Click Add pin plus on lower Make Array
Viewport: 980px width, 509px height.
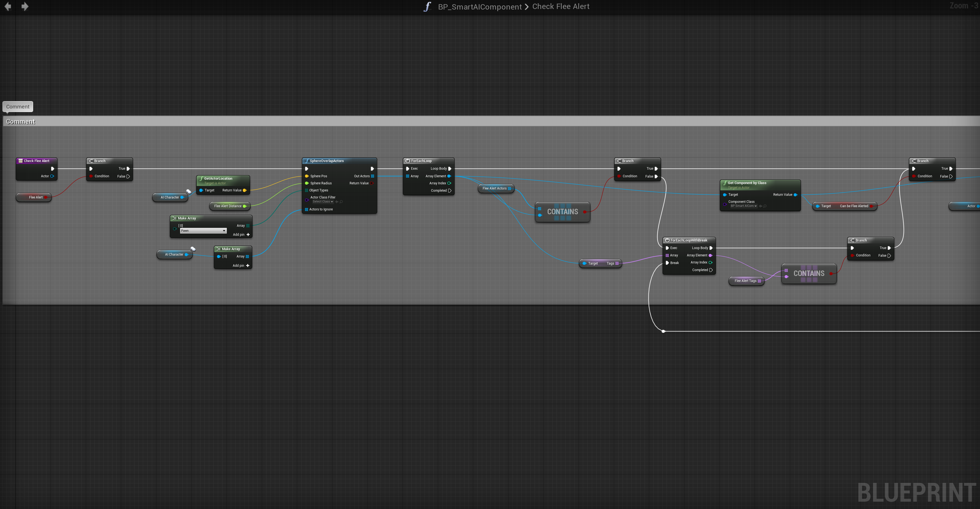(x=248, y=266)
